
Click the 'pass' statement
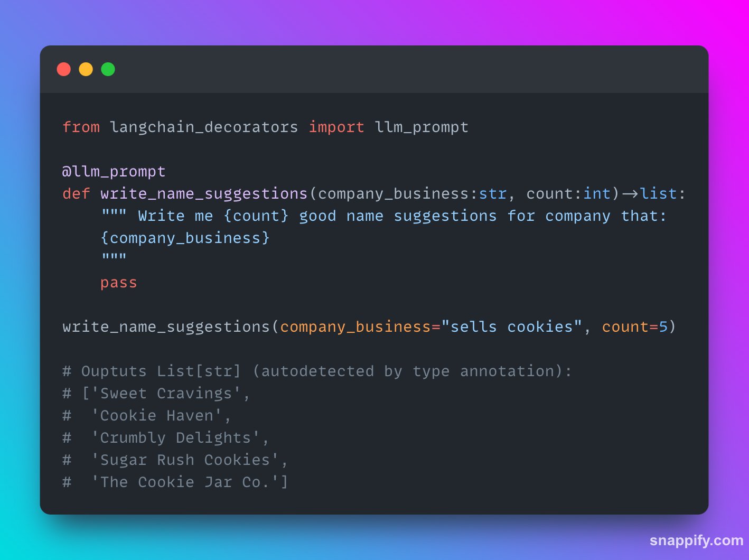(119, 283)
